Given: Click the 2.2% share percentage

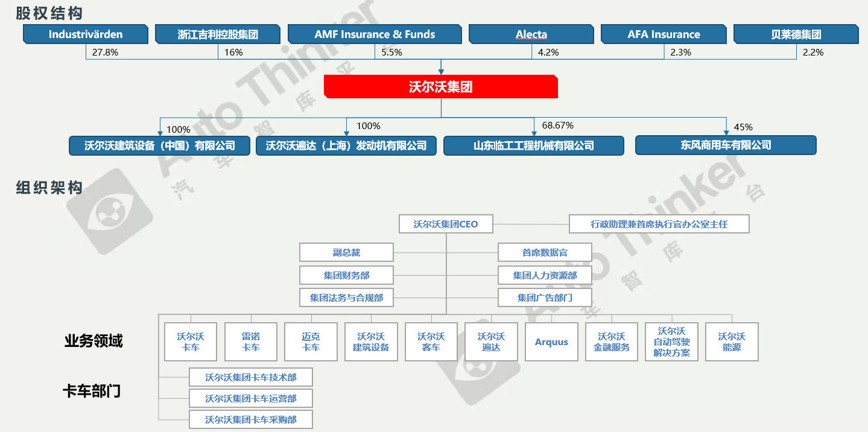Looking at the screenshot, I should [813, 52].
